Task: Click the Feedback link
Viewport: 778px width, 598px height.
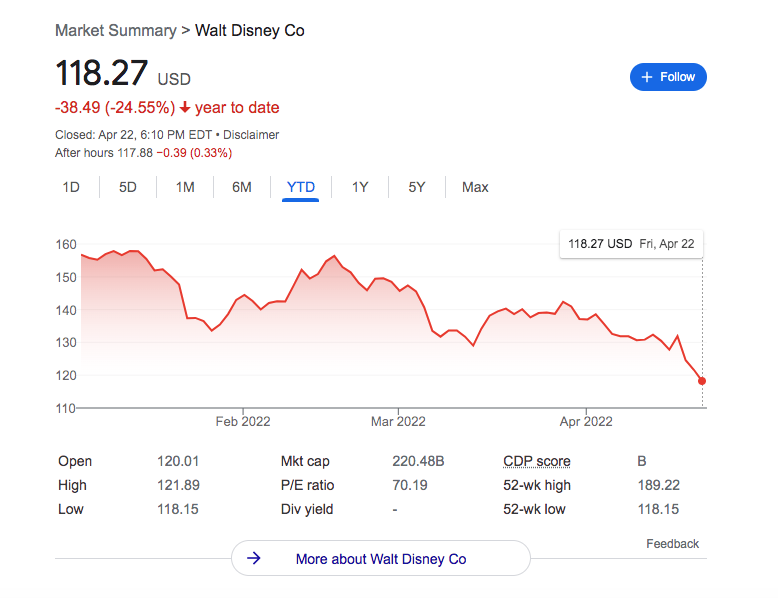Action: tap(672, 544)
